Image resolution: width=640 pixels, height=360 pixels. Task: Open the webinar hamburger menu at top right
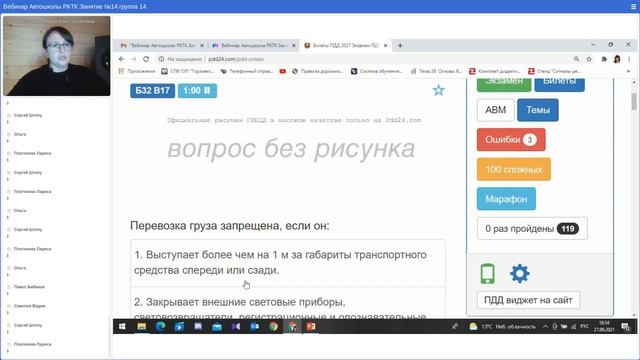633,7
